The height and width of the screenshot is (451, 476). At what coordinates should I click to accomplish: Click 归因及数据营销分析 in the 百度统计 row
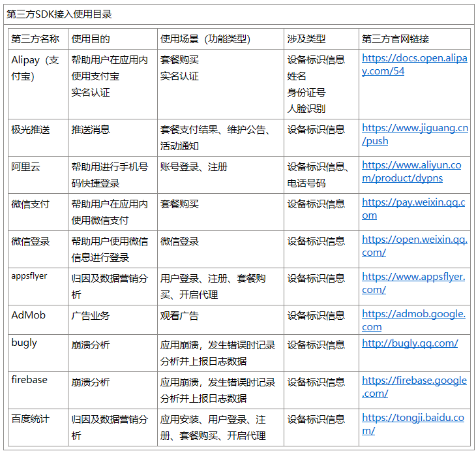[x=110, y=428]
